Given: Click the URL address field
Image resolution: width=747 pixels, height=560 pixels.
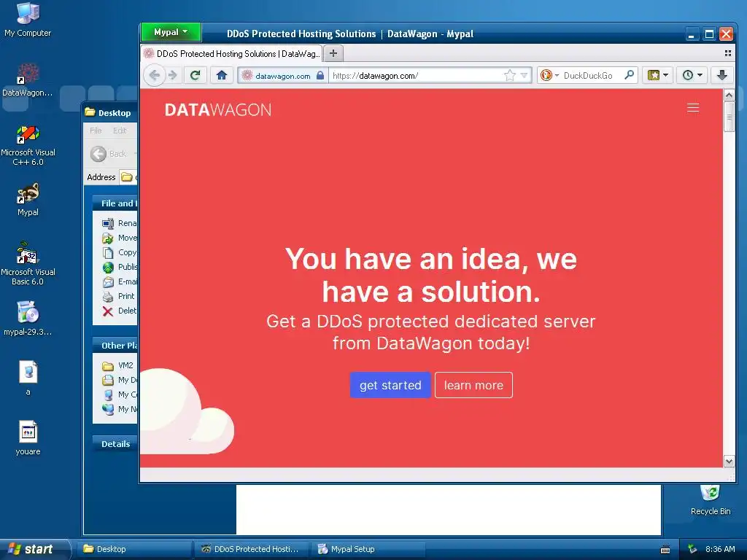Looking at the screenshot, I should point(417,76).
